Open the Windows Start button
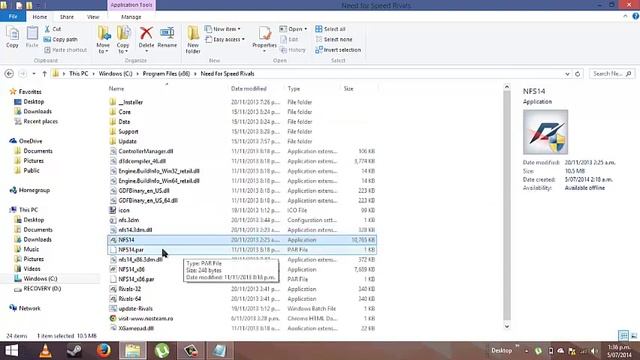This screenshot has width=640, height=360. [11, 351]
